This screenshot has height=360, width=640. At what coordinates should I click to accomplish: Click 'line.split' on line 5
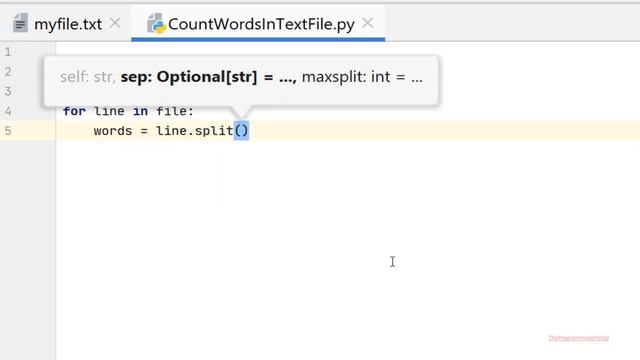[x=194, y=131]
